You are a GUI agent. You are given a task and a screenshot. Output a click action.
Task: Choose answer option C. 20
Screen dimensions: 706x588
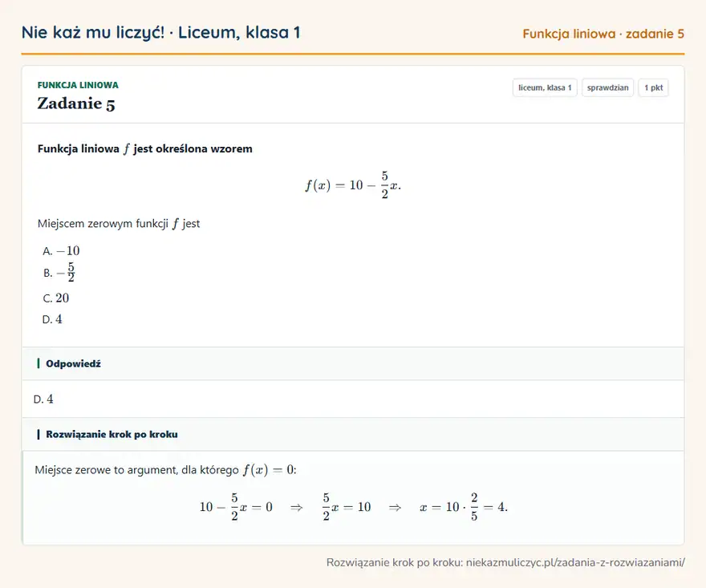[56, 298]
